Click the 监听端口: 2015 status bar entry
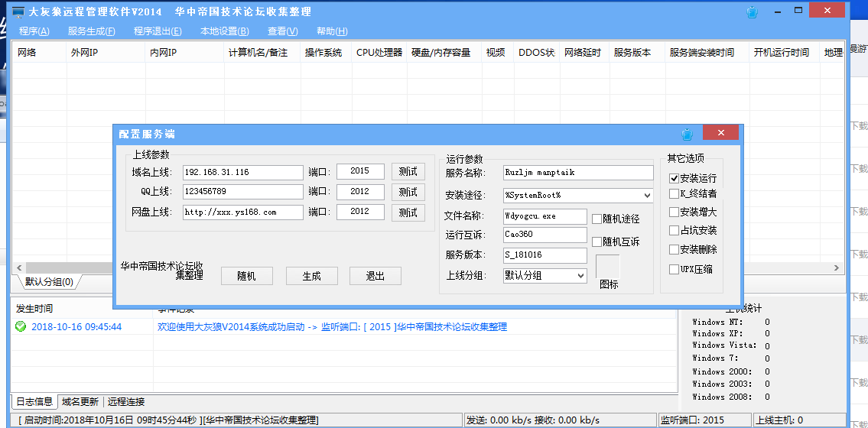This screenshot has height=428, width=868. point(704,420)
